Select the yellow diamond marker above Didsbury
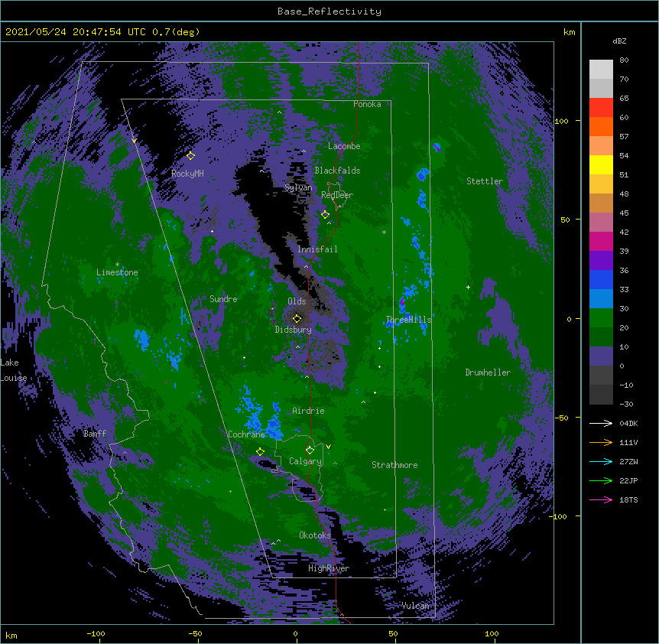The height and width of the screenshot is (644, 659). point(297,318)
